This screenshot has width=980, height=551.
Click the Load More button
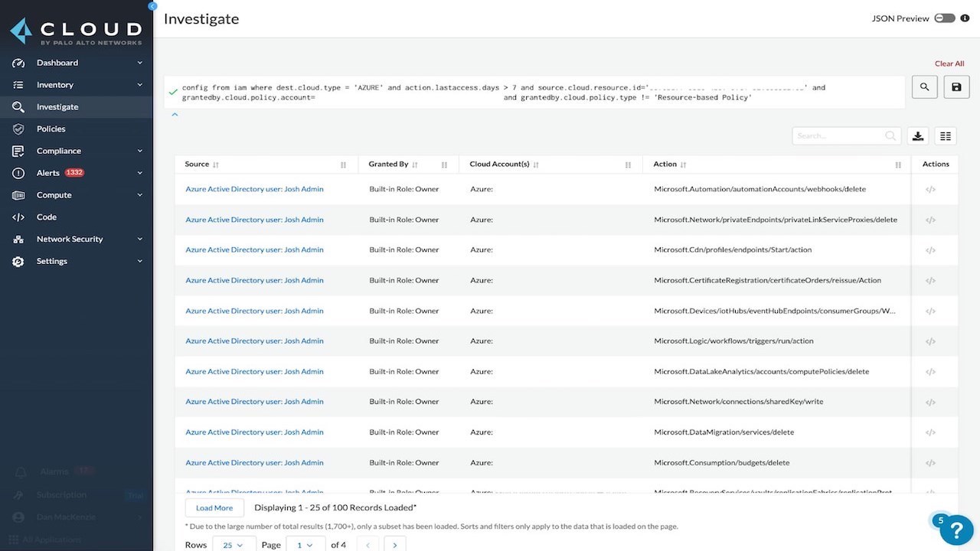tap(214, 507)
